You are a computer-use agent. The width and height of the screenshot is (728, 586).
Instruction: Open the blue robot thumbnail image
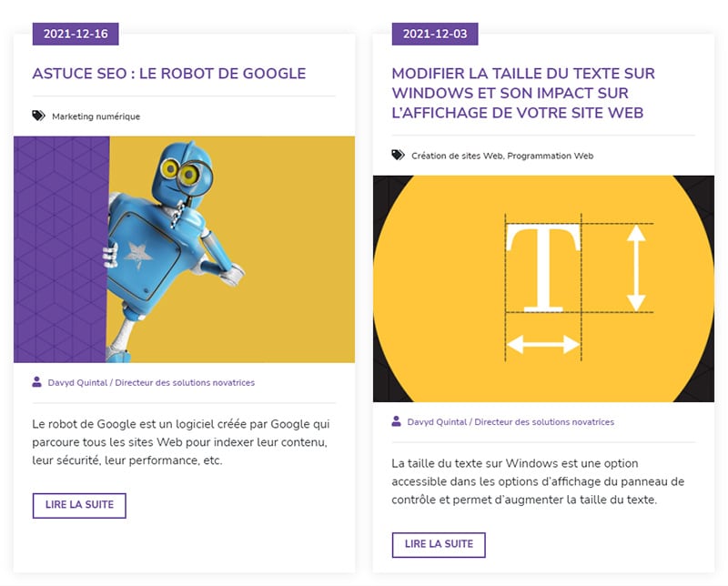click(x=185, y=249)
